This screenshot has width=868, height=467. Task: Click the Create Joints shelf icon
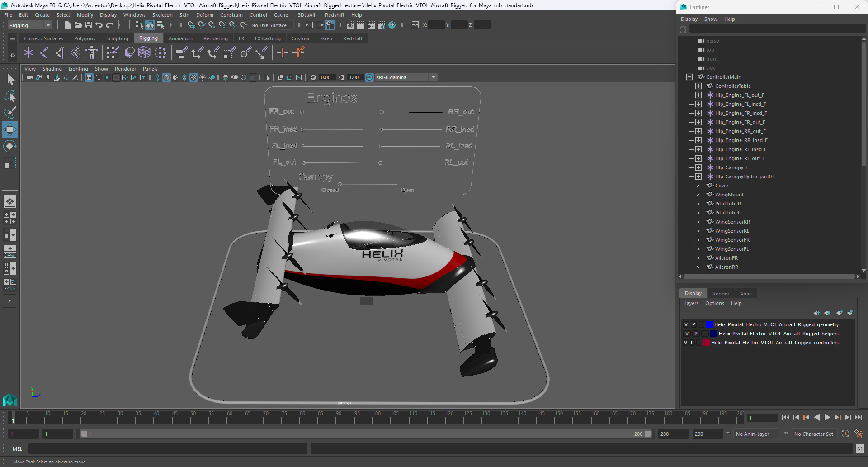[44, 53]
